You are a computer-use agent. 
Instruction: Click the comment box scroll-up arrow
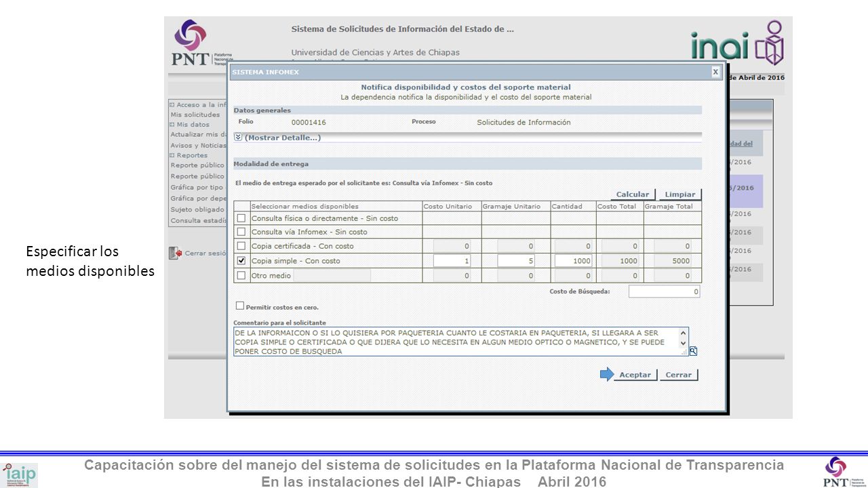[x=684, y=333]
